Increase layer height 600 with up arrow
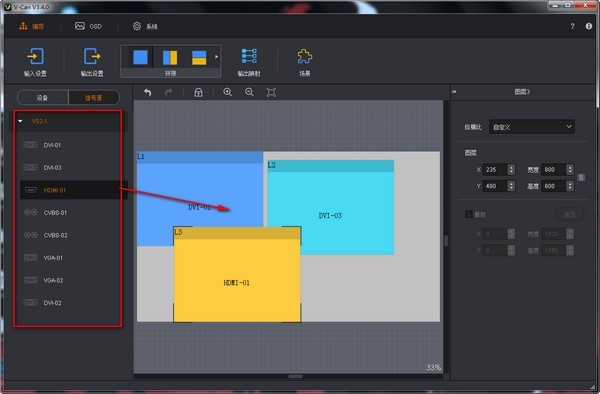The width and height of the screenshot is (600, 394). [x=570, y=183]
